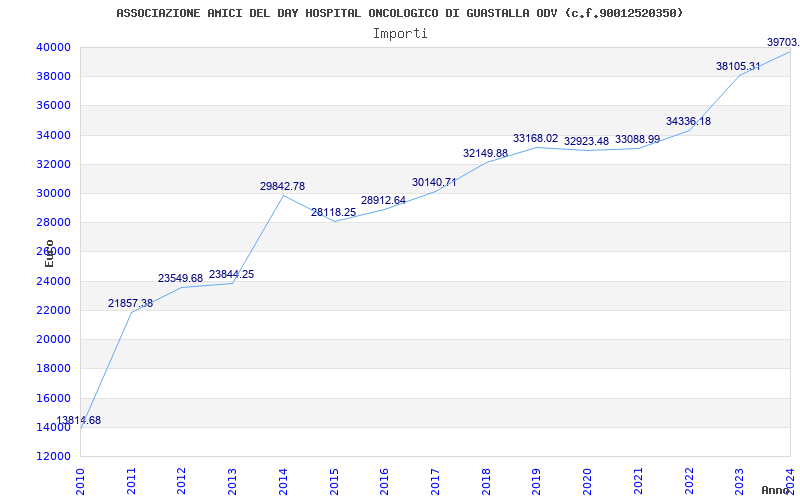Click the y-axis tick 34000
The image size is (800, 500).
pyautogui.click(x=53, y=135)
